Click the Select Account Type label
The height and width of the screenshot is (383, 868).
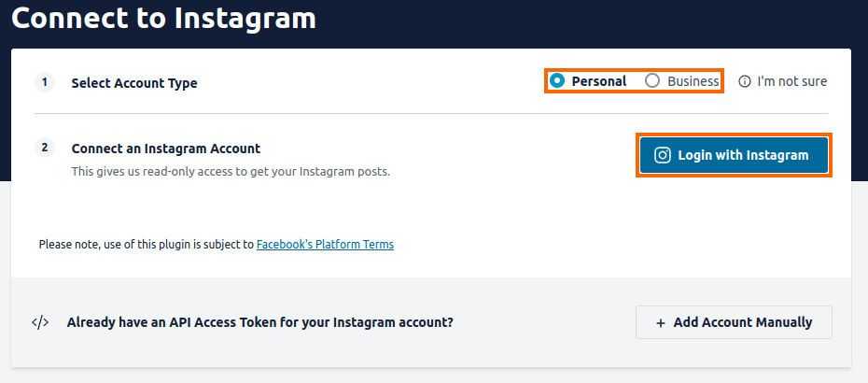point(134,83)
